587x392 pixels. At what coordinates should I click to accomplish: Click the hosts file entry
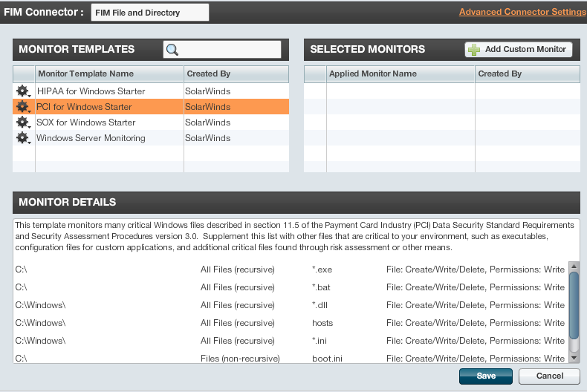(x=322, y=323)
